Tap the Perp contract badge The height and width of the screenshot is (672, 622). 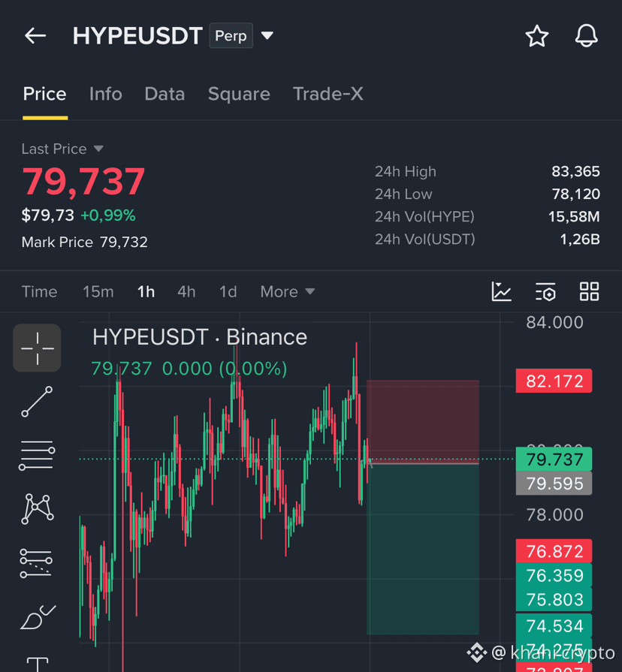coord(231,35)
